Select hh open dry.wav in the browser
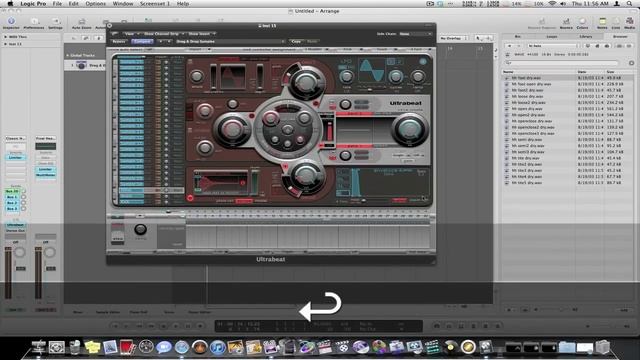Screen dimensions: 640x360 click(567, 109)
